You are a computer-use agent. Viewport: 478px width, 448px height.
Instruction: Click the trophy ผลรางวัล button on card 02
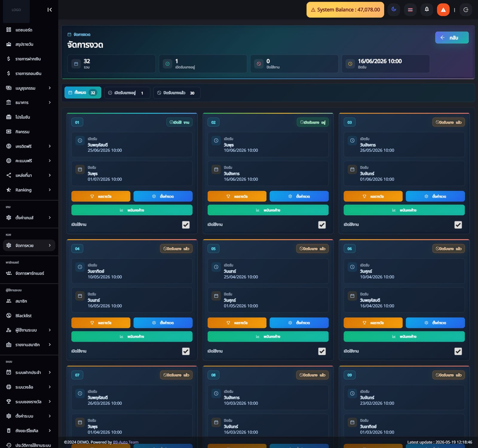pyautogui.click(x=237, y=196)
